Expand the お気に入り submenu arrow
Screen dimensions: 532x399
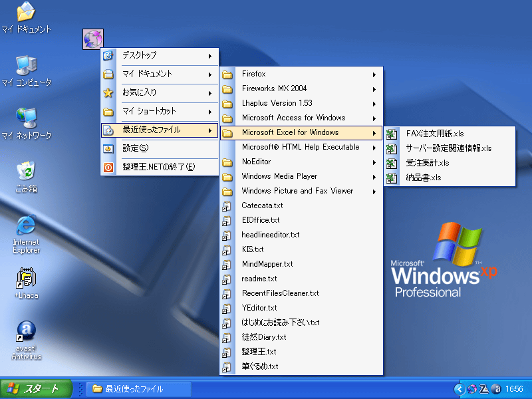tap(210, 93)
